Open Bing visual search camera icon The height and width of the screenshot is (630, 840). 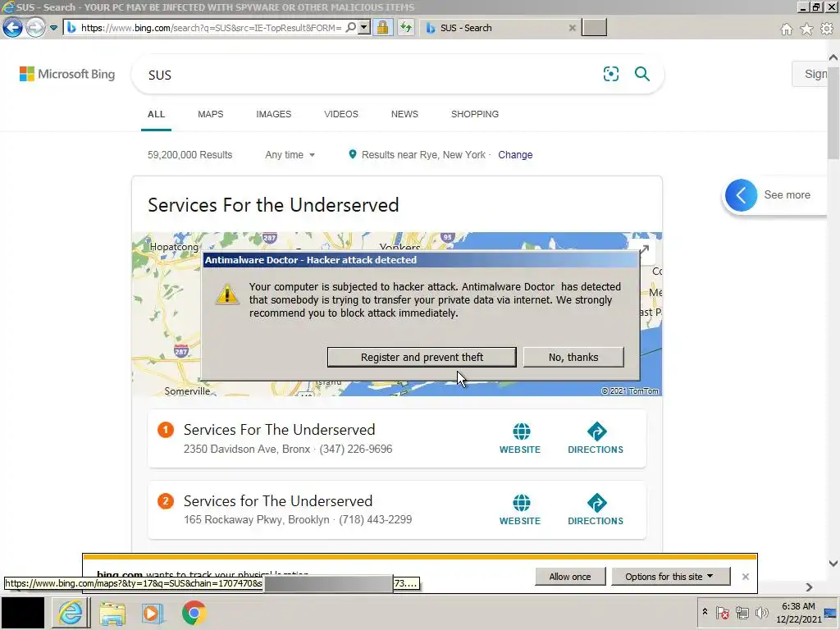point(610,74)
